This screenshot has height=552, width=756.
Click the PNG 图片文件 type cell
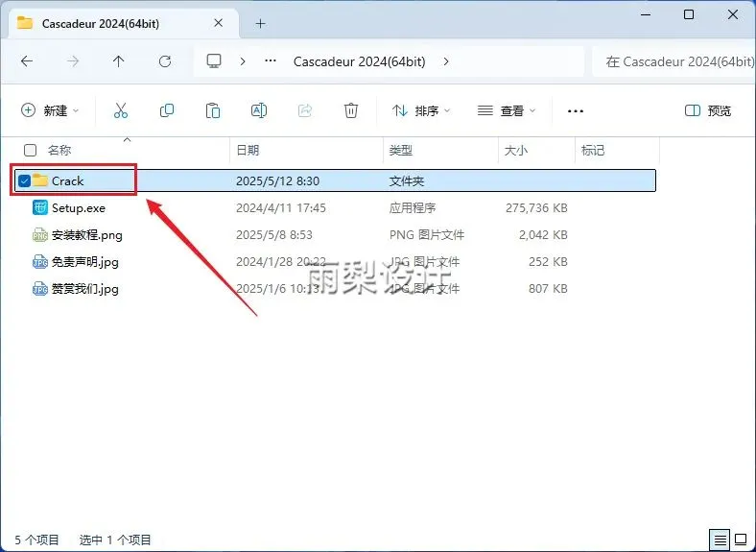[427, 234]
